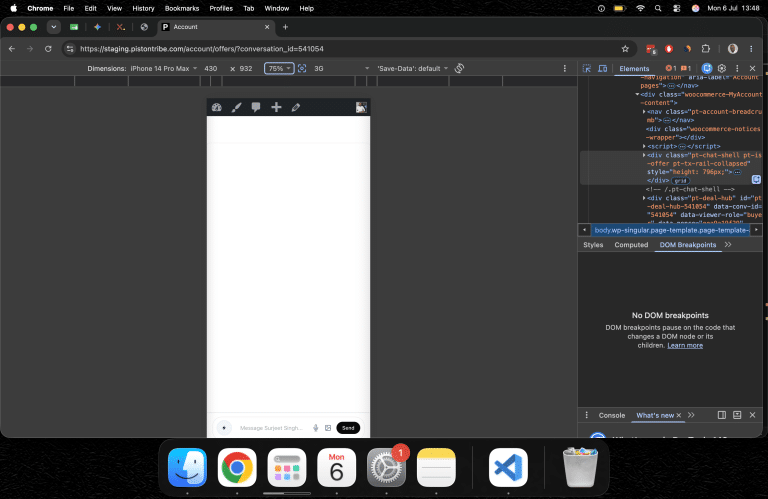Expand the pt-account-breadcrumb nav node
The height and width of the screenshot is (499, 768).
click(x=644, y=112)
